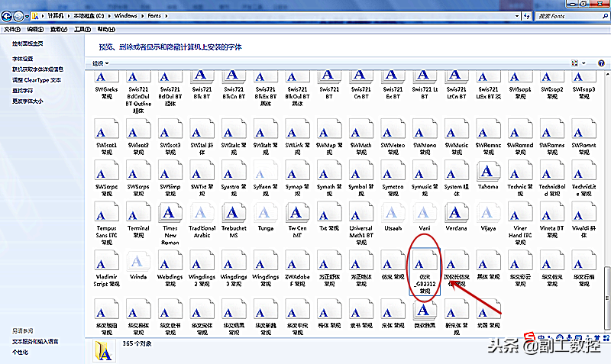Expand the arrow after 本地磁盘 (C:) in breadcrumb
This screenshot has width=611, height=364.
pos(109,16)
